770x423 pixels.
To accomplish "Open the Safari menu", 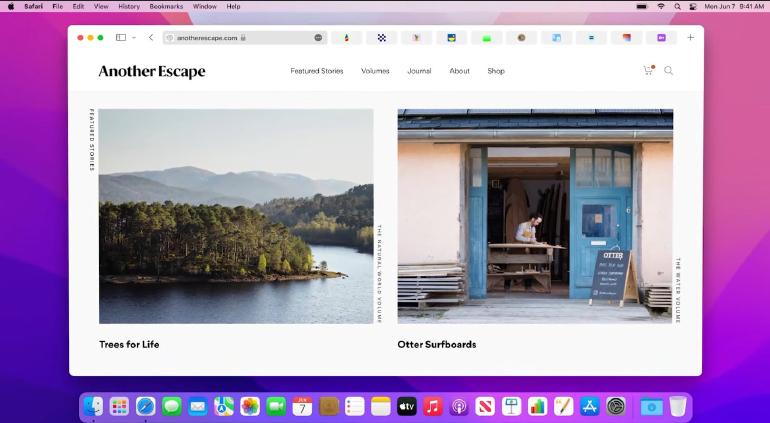I will (33, 6).
